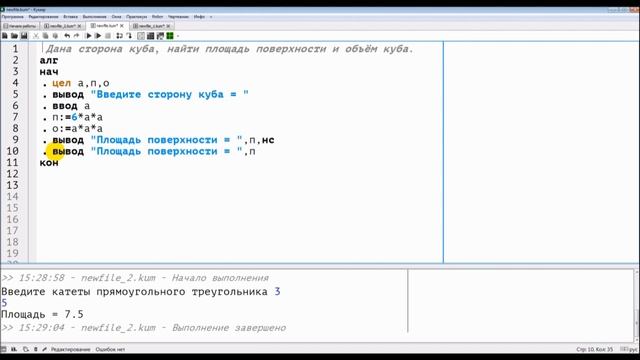Click the light grid icon after Step out
The height and width of the screenshot is (360, 640).
[x=141, y=36]
